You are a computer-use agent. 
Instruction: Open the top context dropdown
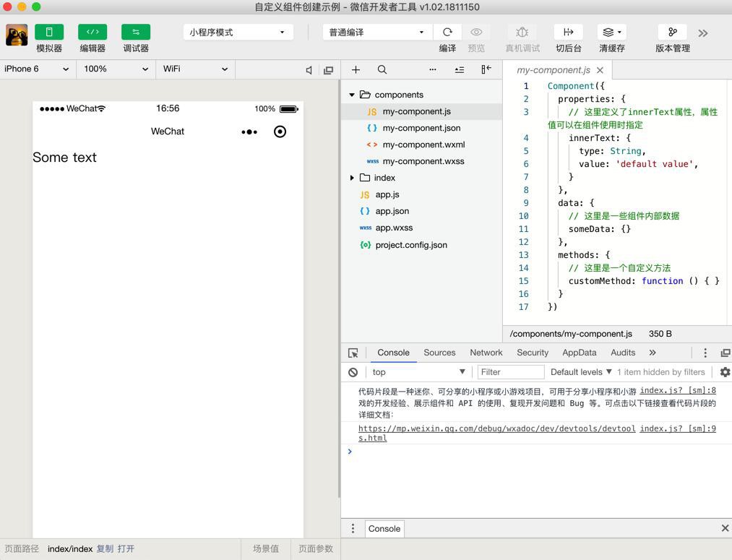click(419, 372)
